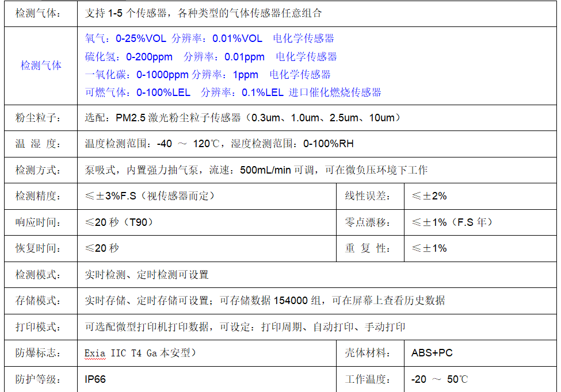Screen dimensions: 561x392
Task: Click the '粉尘粒子:' label cell
Action: (x=41, y=118)
